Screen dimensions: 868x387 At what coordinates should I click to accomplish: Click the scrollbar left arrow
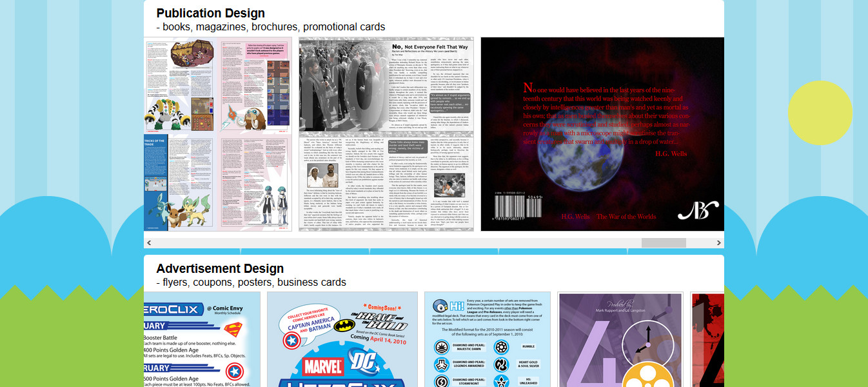click(x=149, y=243)
